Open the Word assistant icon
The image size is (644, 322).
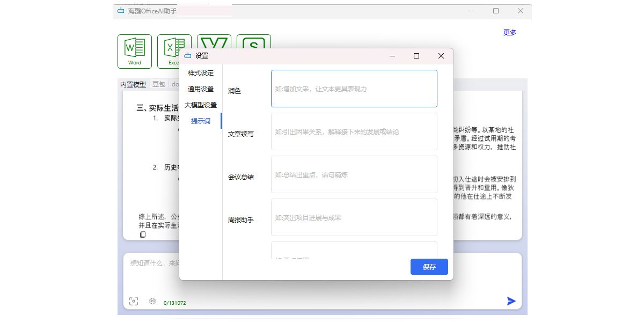(135, 51)
